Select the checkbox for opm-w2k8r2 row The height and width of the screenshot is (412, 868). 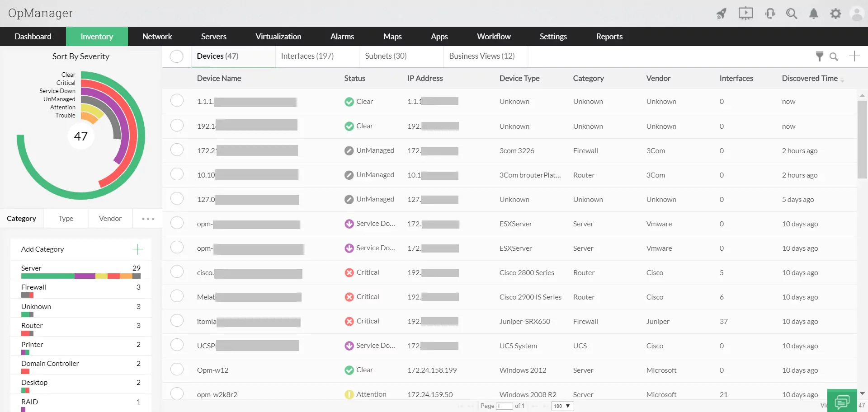pyautogui.click(x=177, y=393)
